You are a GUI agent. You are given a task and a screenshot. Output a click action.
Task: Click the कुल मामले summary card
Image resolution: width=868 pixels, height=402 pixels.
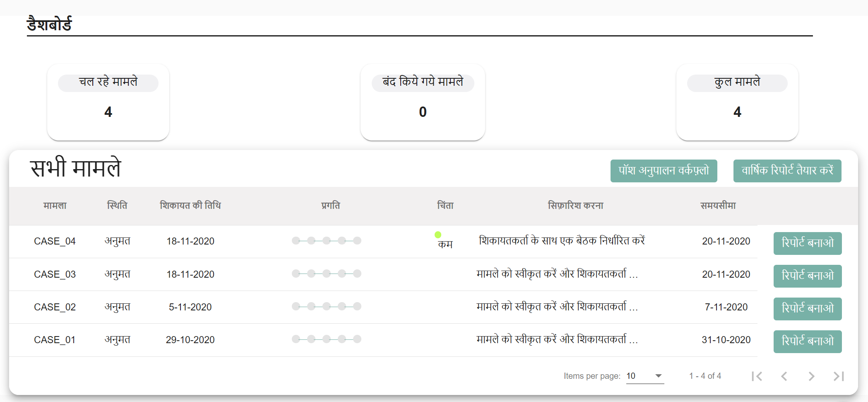tap(737, 102)
